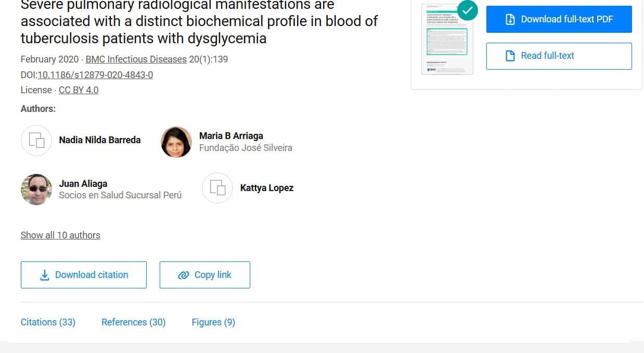Expand Show all 10 authors
The width and height of the screenshot is (644, 353).
60,235
